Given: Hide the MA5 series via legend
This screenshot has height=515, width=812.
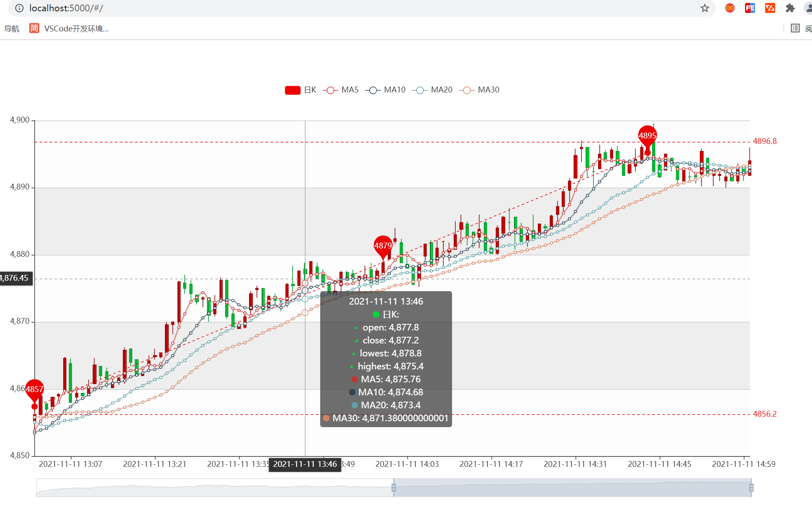Looking at the screenshot, I should pos(341,90).
